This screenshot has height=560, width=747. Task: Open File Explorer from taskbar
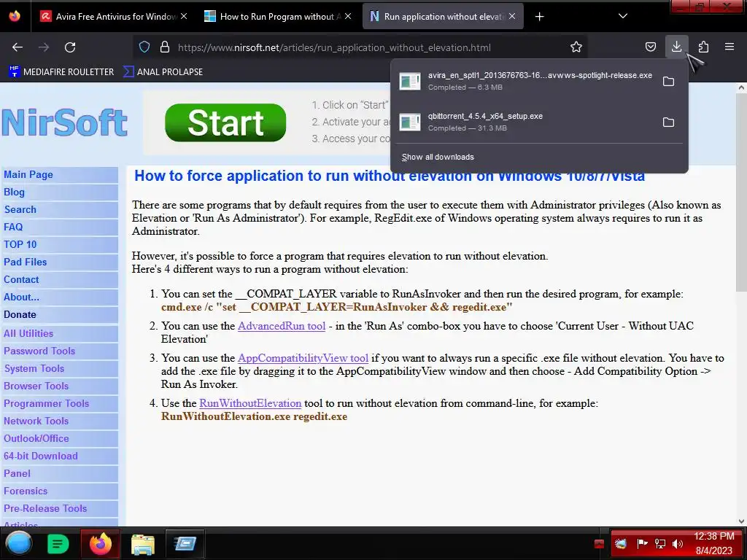[143, 544]
